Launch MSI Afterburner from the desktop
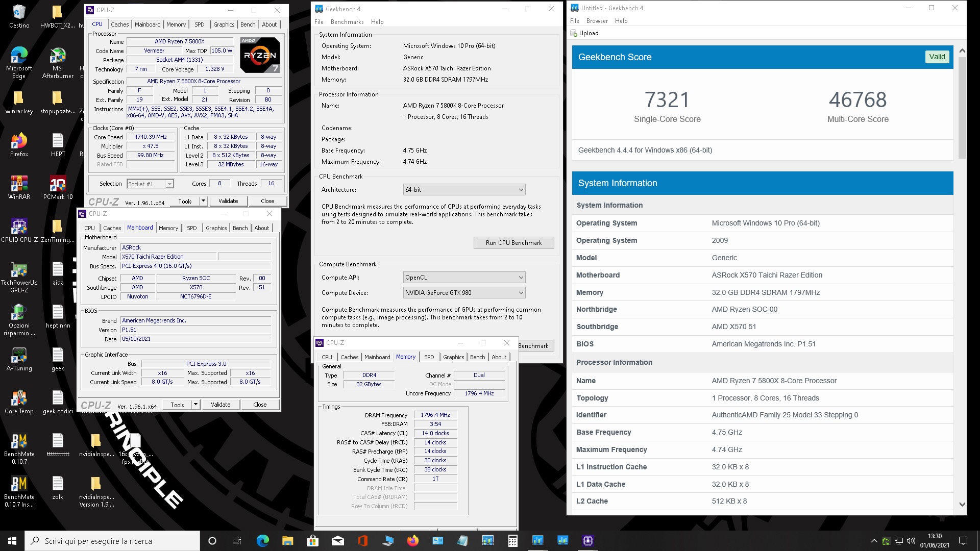980x551 pixels. (x=58, y=63)
